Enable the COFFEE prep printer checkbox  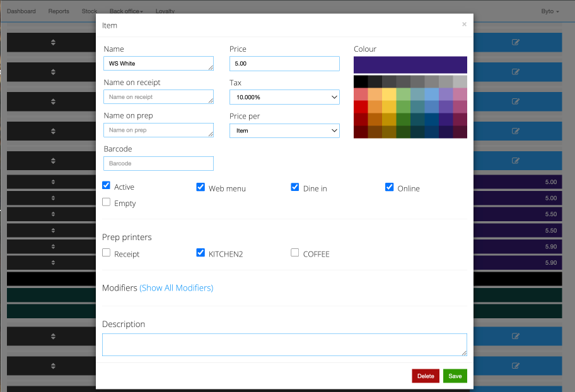click(x=295, y=253)
